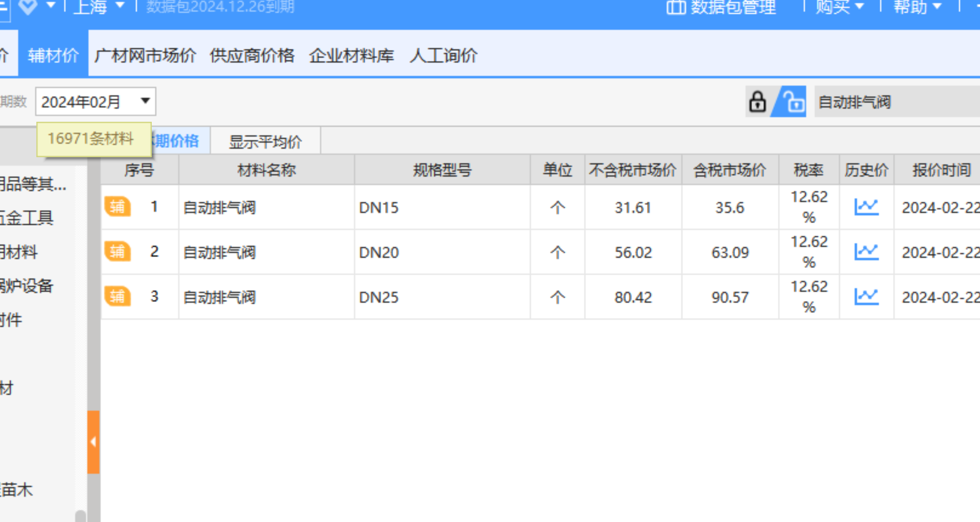
Task: Toggle the blue unlocked padlock button
Action: 790,102
